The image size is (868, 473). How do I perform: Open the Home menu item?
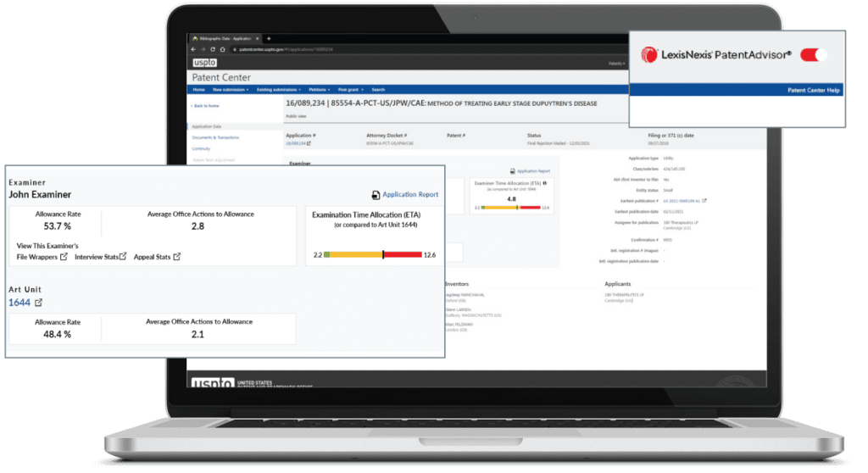tap(198, 90)
